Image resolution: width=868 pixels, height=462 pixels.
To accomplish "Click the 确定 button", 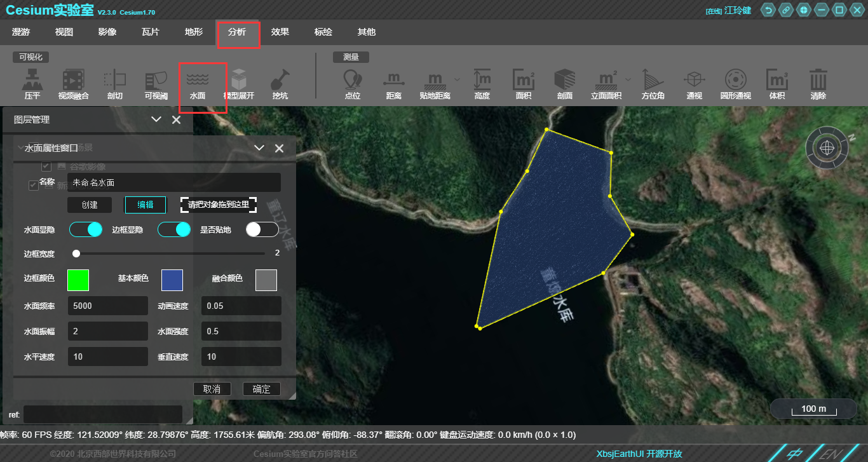I will (262, 389).
